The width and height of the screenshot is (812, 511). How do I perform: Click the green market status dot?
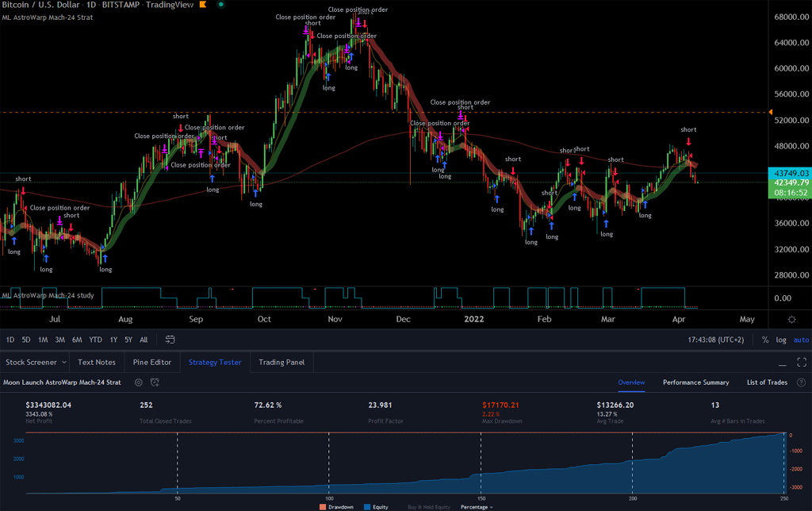click(x=220, y=5)
